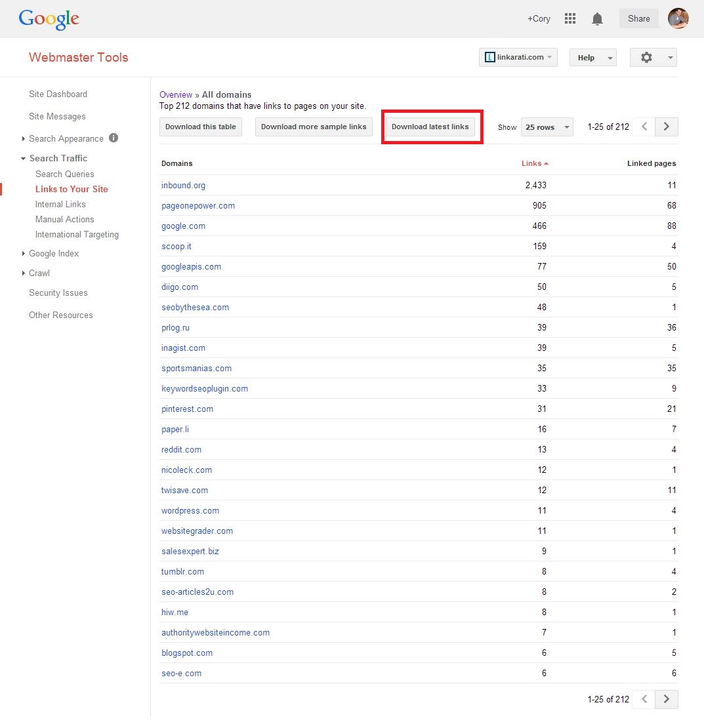The height and width of the screenshot is (728, 704).
Task: Open the Google apps grid
Action: point(570,19)
